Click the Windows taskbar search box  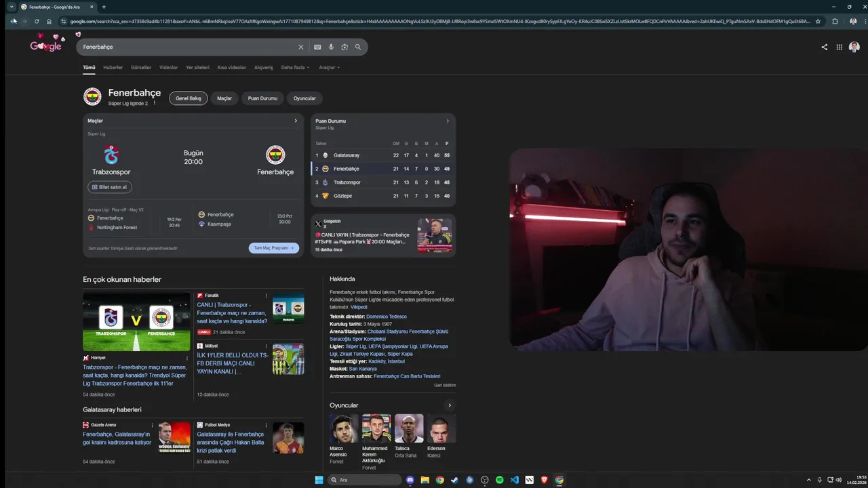[x=365, y=480]
